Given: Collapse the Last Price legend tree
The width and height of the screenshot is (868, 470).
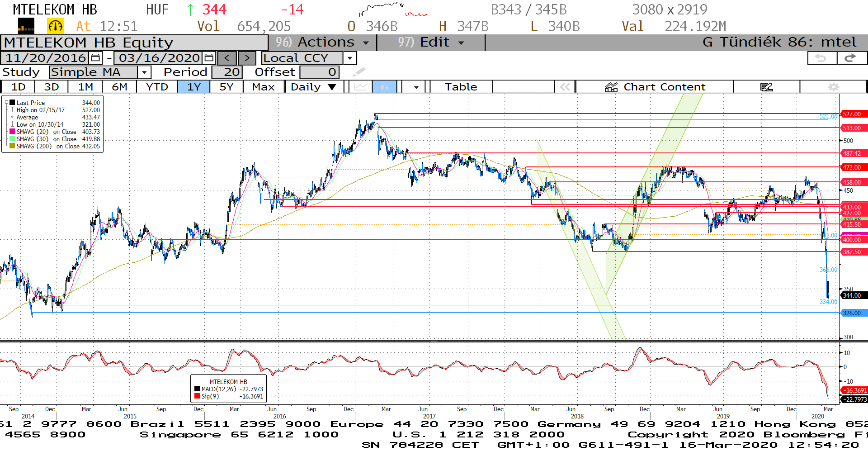Looking at the screenshot, I should point(6,103).
